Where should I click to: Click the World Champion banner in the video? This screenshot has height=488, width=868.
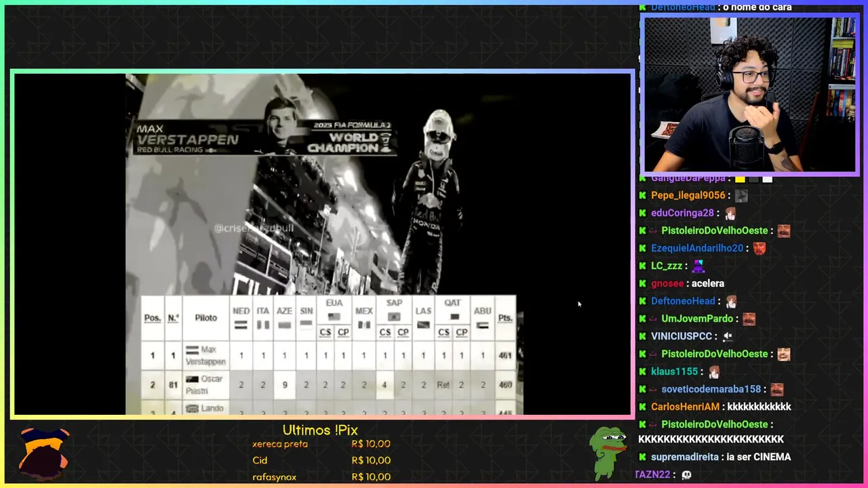(x=350, y=138)
